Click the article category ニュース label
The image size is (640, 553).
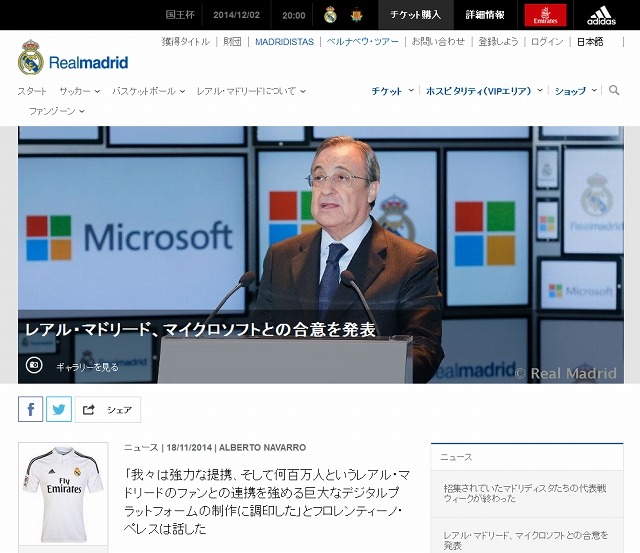[141, 448]
